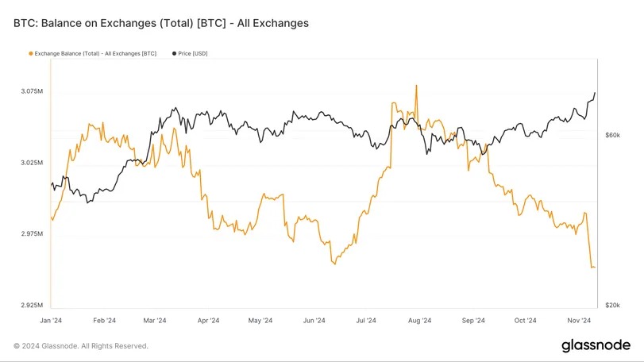Click the $20k price axis value
The image size is (644, 362).
pyautogui.click(x=612, y=306)
